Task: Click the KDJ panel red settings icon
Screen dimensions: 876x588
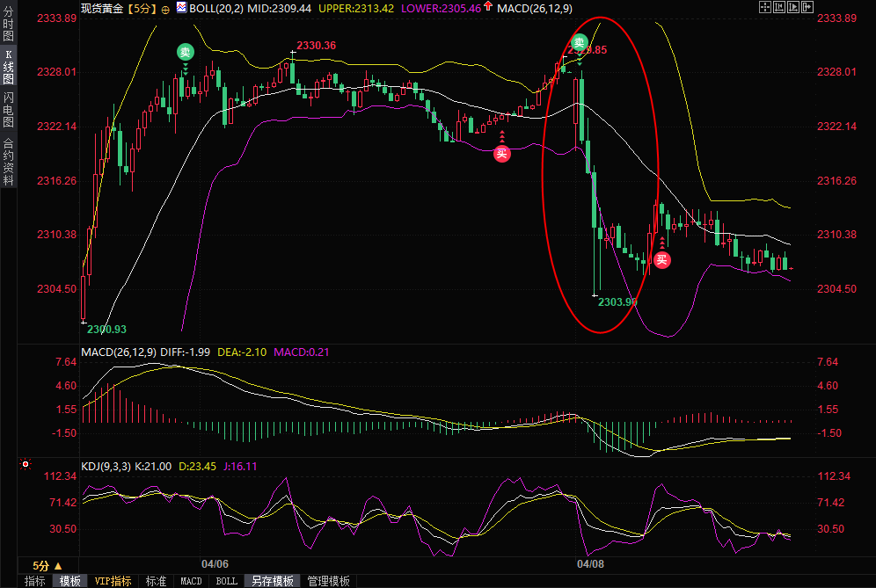Action: click(26, 464)
